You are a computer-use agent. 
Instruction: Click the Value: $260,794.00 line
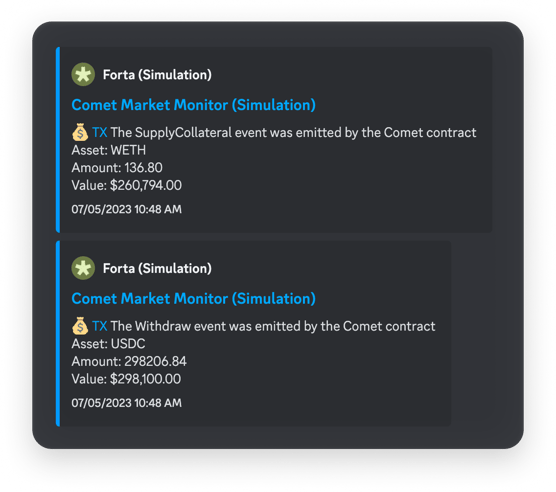[x=127, y=185]
